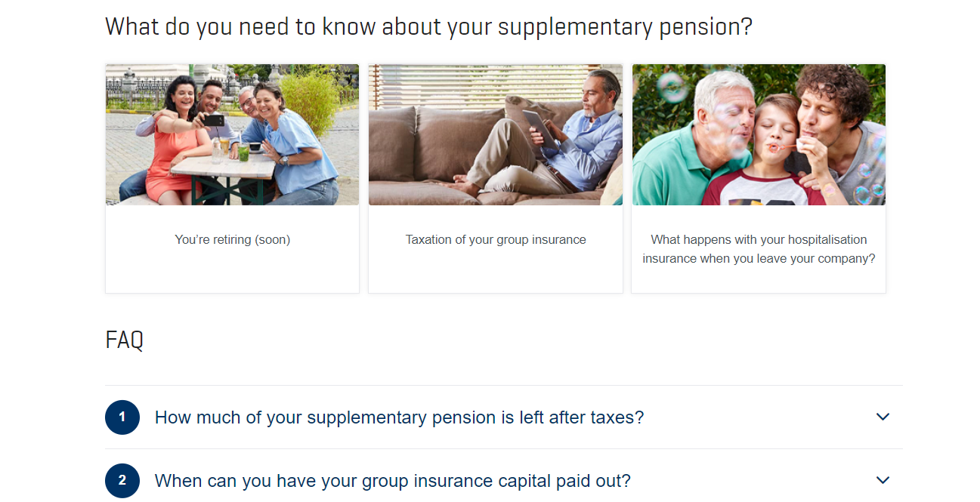Open the hospitalisation insurance when leaving company link
980x502 pixels.
pyautogui.click(x=759, y=249)
